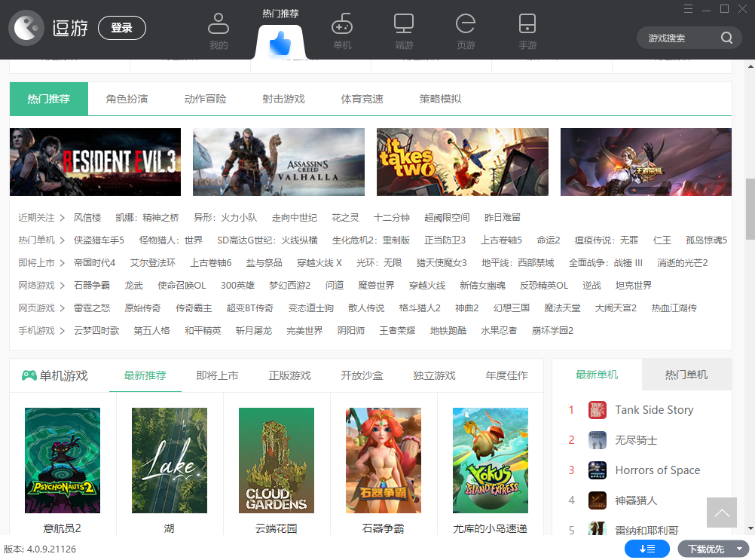
Task: Open the Resident Evil 3 banner
Action: (96, 162)
